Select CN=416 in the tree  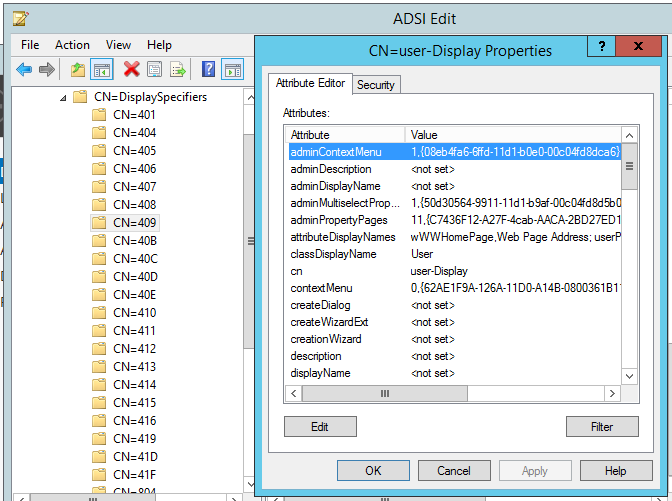135,421
